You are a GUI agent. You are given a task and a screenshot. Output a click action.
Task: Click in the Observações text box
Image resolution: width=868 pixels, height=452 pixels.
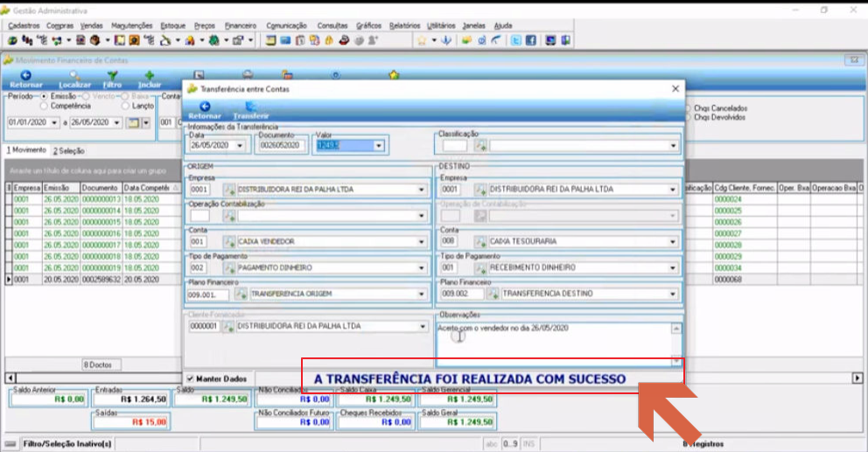[554, 343]
